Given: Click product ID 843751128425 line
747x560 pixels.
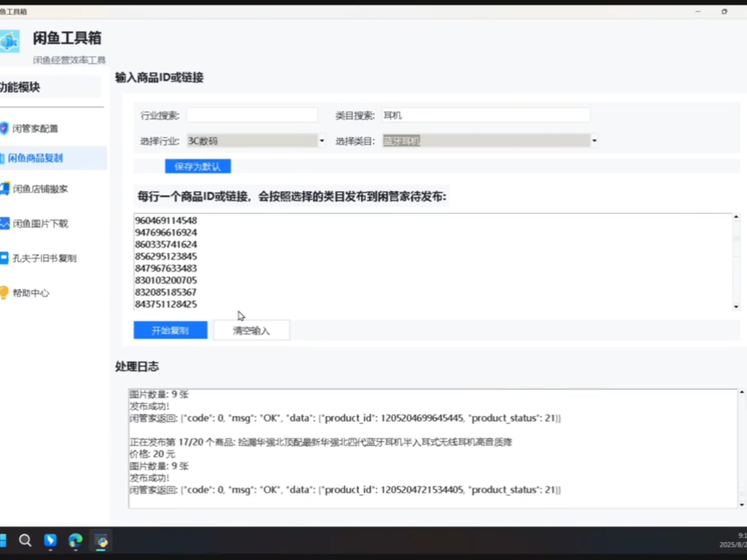Looking at the screenshot, I should pos(166,304).
